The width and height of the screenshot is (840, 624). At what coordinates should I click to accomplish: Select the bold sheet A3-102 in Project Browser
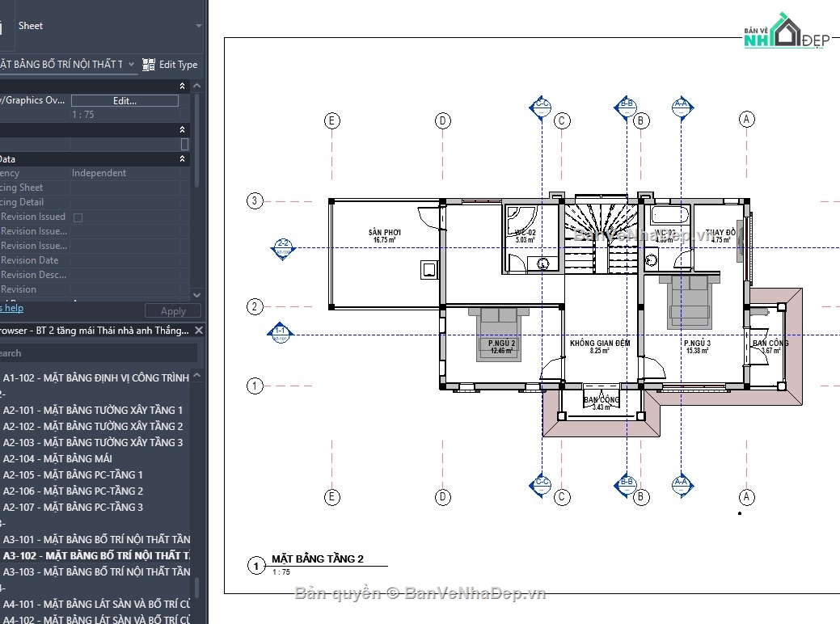click(x=96, y=555)
